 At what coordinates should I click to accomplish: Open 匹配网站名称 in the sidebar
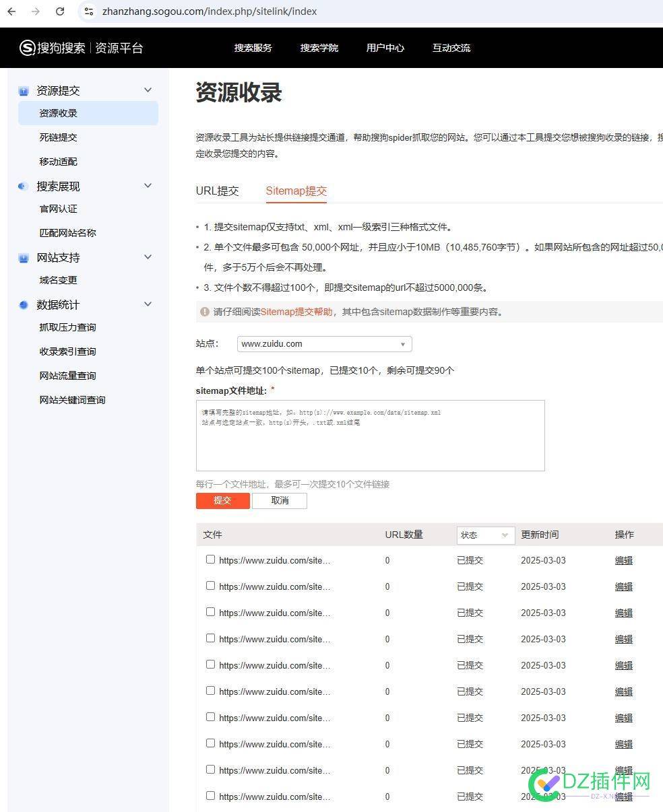68,233
